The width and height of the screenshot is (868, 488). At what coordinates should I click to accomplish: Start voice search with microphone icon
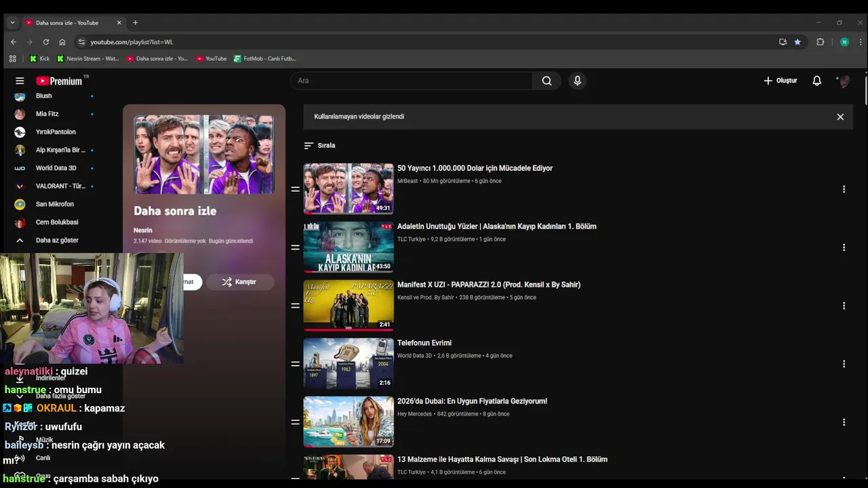[x=577, y=81]
